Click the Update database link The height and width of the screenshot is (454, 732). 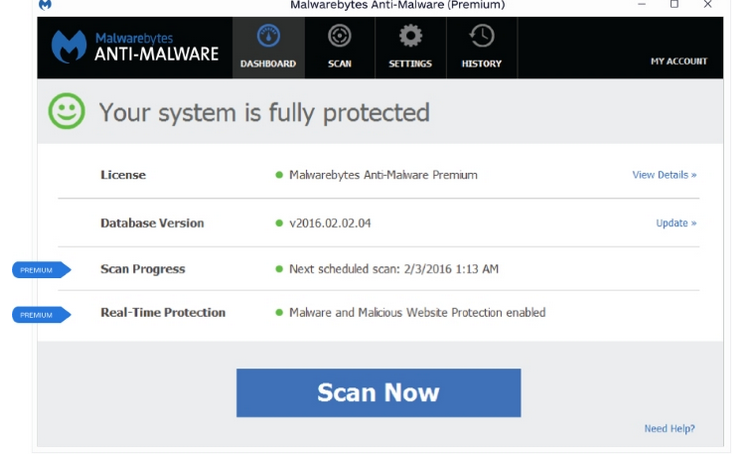(x=676, y=223)
